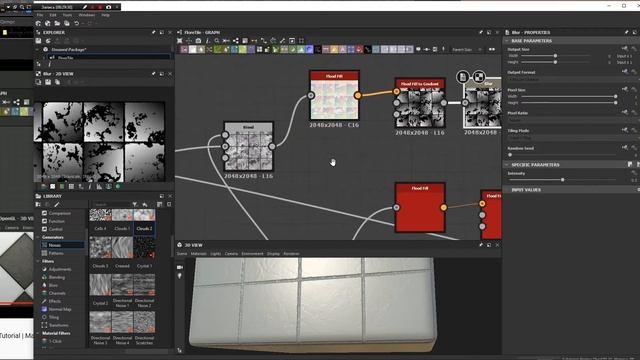640x360 pixels.
Task: Click the red-arrow node icon in node toolbar
Action: coord(359,49)
